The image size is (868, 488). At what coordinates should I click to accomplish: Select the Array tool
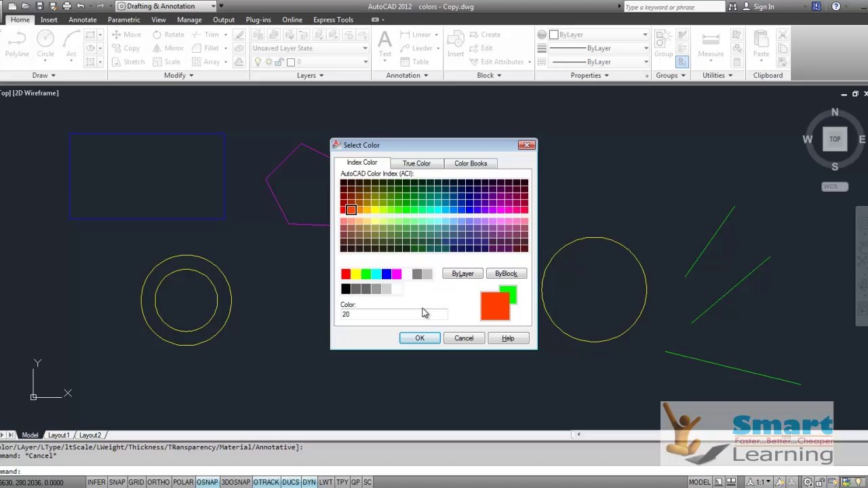[x=206, y=62]
